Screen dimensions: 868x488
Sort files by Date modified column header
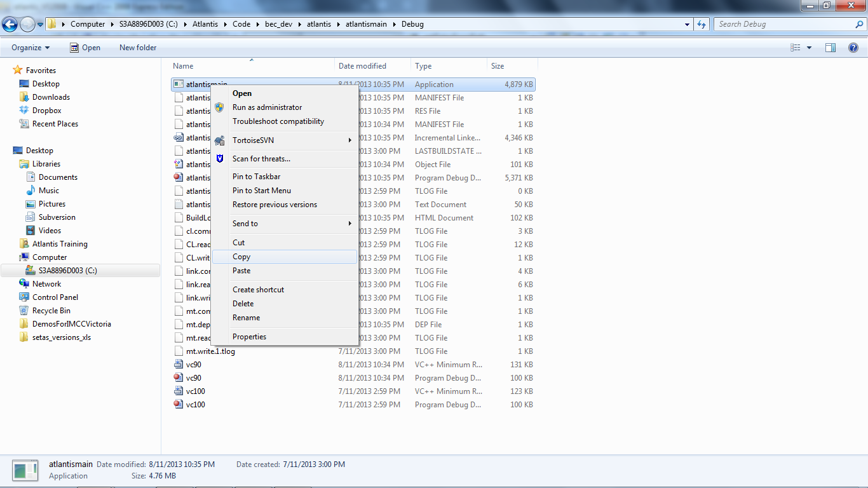(x=362, y=66)
